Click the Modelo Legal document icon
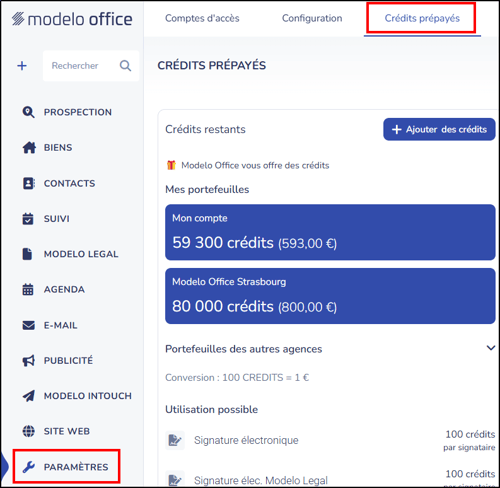The height and width of the screenshot is (488, 500). 27,254
